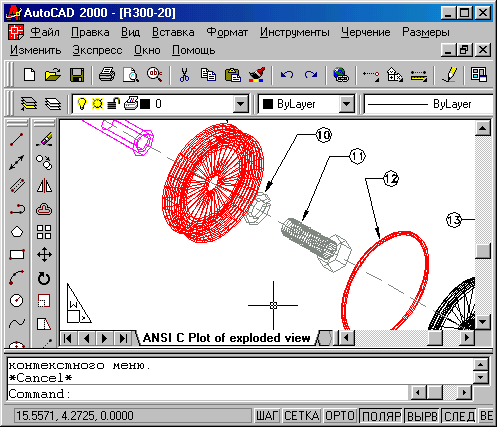The width and height of the screenshot is (497, 427).
Task: Select the Move tool
Action: tap(44, 255)
